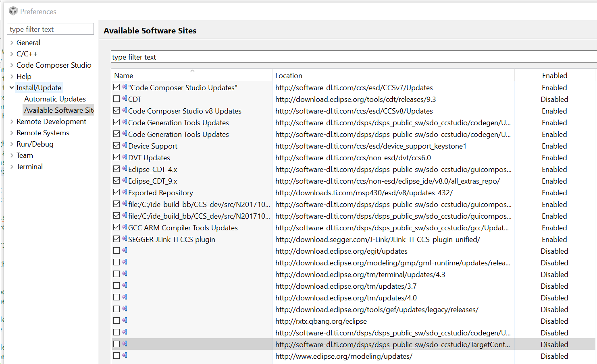Click the site icon beside DVT Updates

[x=125, y=157]
